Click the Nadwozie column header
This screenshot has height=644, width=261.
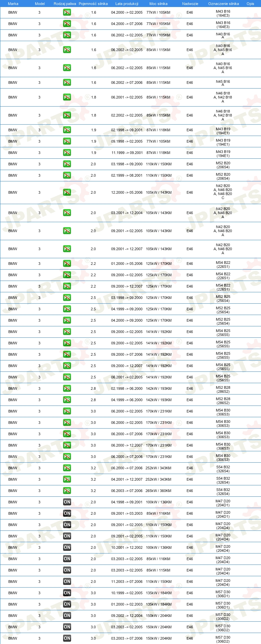coord(190,4)
